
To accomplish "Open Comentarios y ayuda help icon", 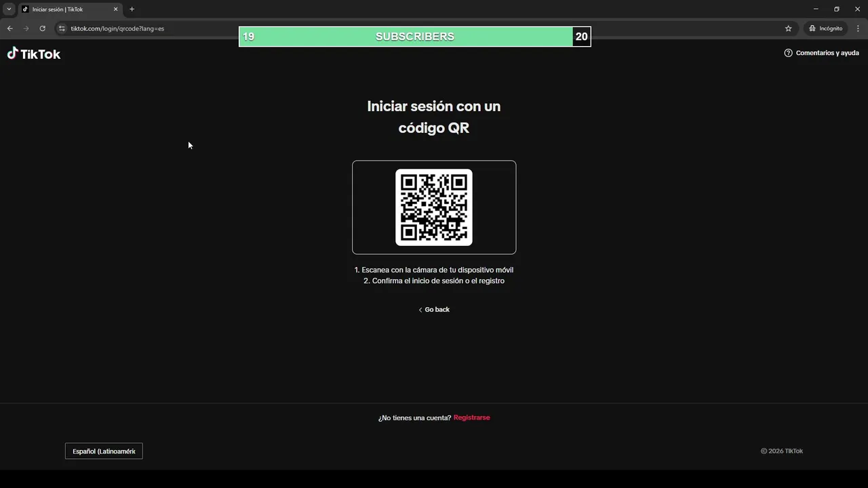I will click(x=788, y=53).
